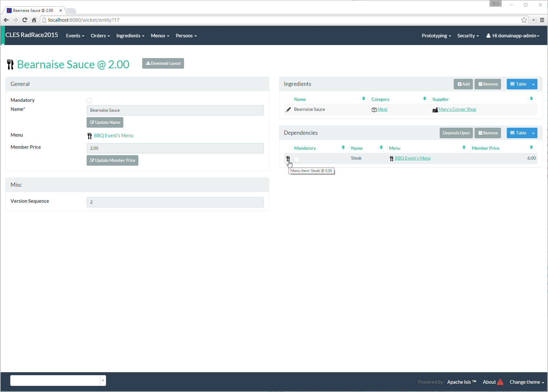Click the Bearnaise Sauce ingredient row feather icon
The width and height of the screenshot is (548, 392).
click(x=288, y=109)
